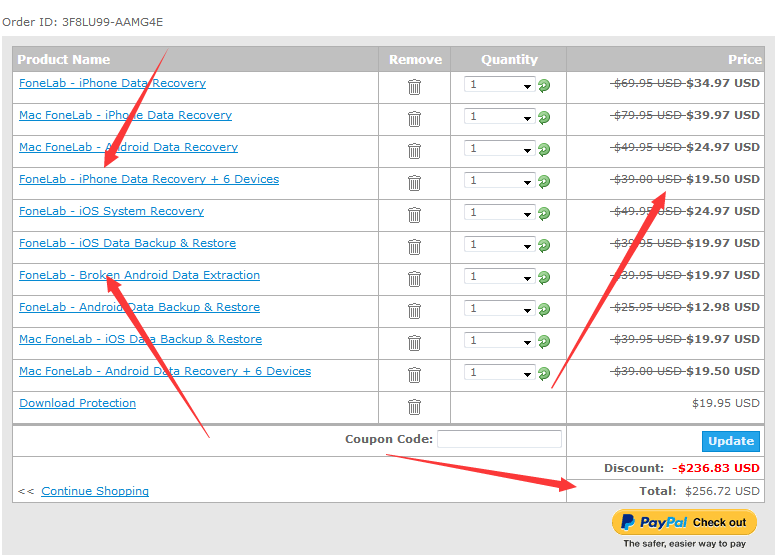The height and width of the screenshot is (555, 778).
Task: Click the total amount $256.72 USD
Action: coord(722,491)
